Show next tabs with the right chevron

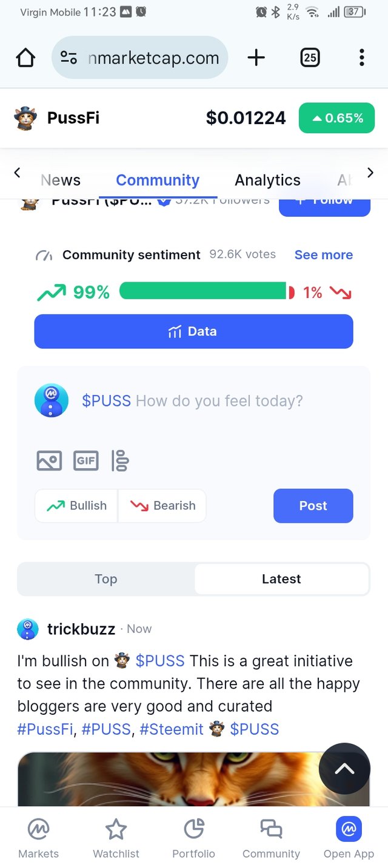click(x=370, y=173)
